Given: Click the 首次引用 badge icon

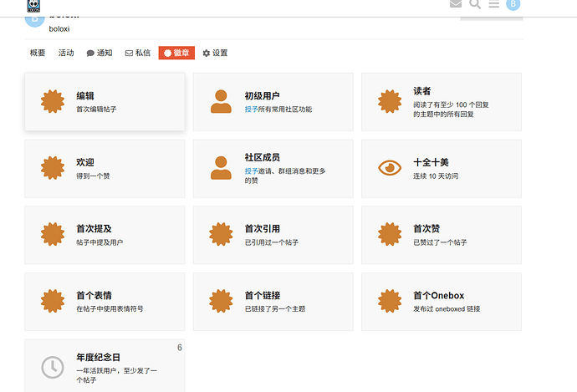Looking at the screenshot, I should [221, 234].
